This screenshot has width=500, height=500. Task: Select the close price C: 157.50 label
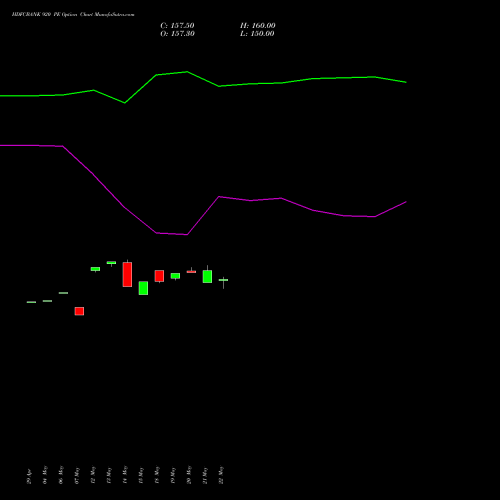click(x=177, y=26)
